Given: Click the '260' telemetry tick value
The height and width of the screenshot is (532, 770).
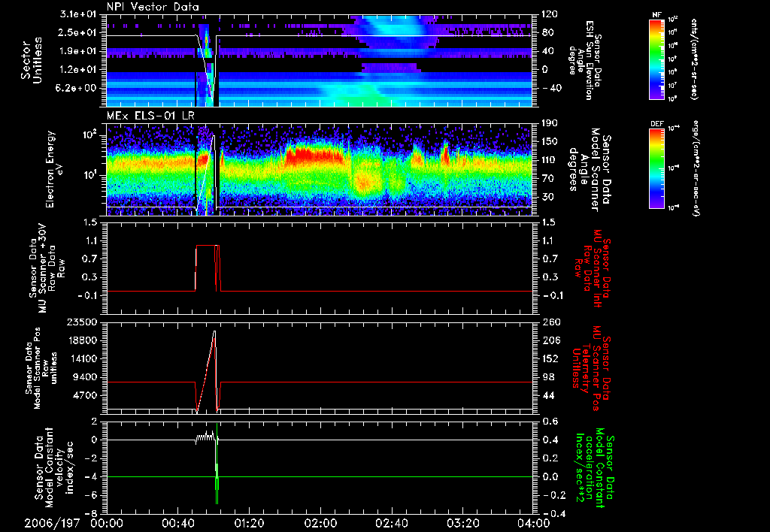Looking at the screenshot, I should coord(551,322).
